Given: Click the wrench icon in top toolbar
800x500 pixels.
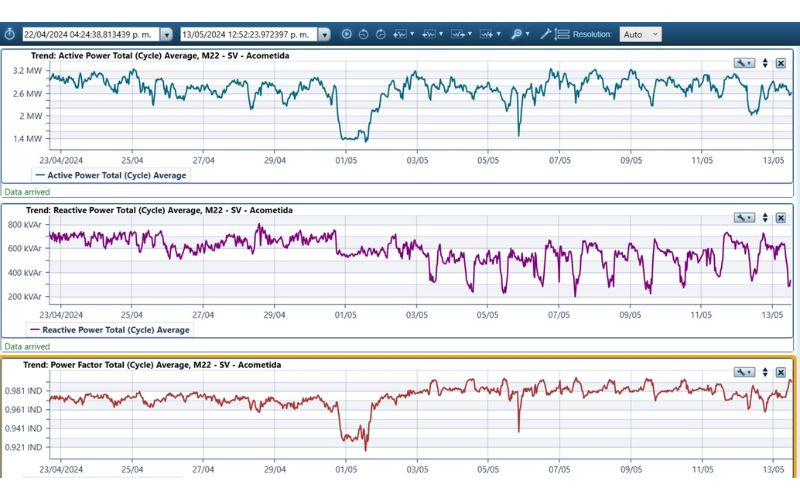Looking at the screenshot, I should pyautogui.click(x=546, y=34).
